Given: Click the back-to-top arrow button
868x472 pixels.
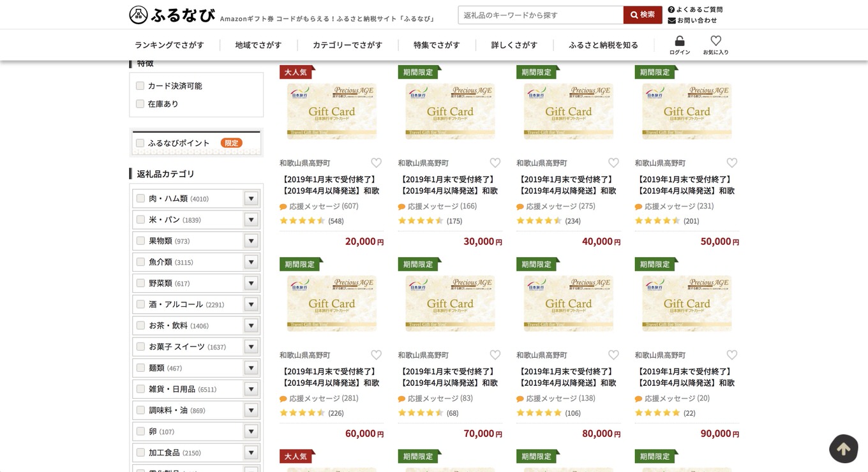Looking at the screenshot, I should [x=844, y=449].
